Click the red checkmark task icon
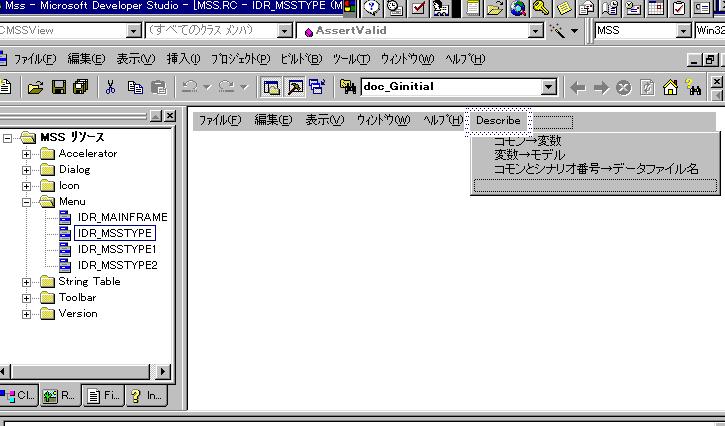This screenshot has width=725, height=426. click(418, 8)
